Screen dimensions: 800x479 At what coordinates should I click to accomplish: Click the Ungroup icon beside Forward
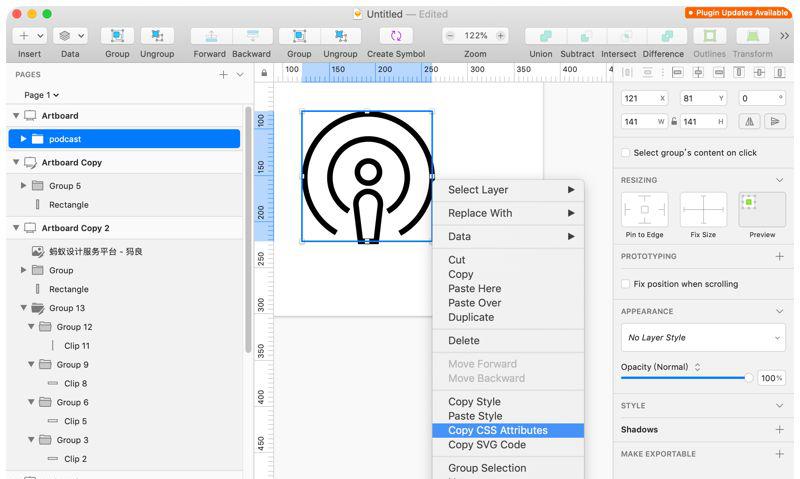[x=157, y=36]
